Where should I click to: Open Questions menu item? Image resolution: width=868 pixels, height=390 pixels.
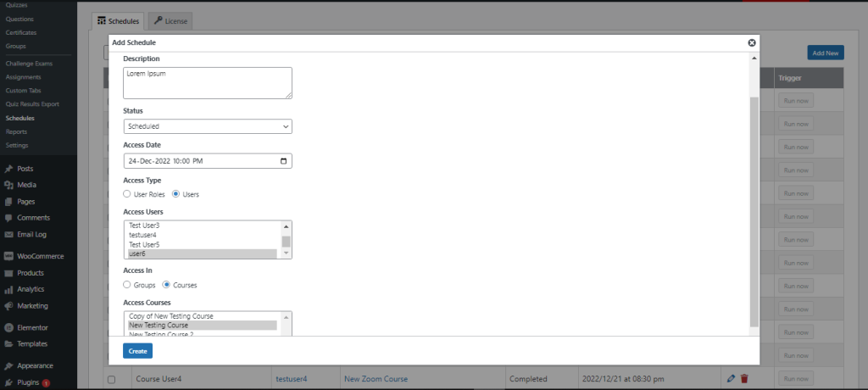(19, 19)
